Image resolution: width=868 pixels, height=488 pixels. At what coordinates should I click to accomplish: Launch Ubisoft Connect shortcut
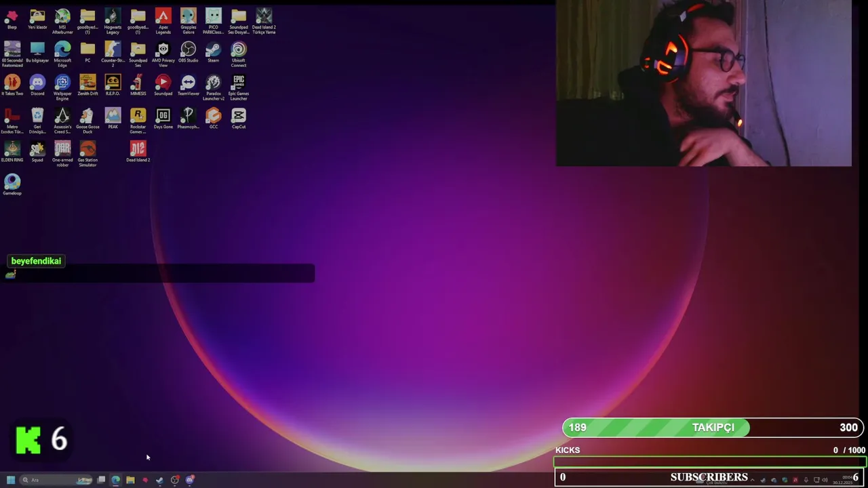click(239, 54)
